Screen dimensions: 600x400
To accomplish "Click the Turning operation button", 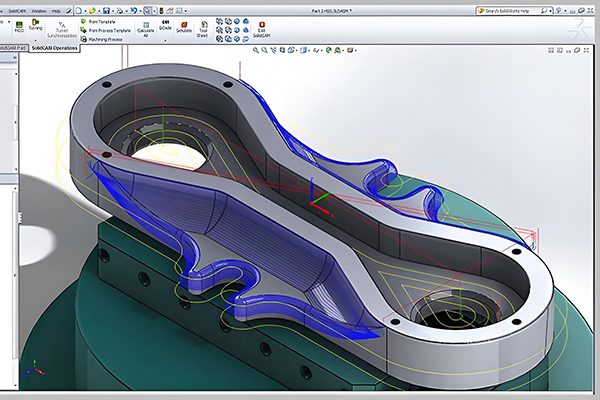I will [35, 25].
